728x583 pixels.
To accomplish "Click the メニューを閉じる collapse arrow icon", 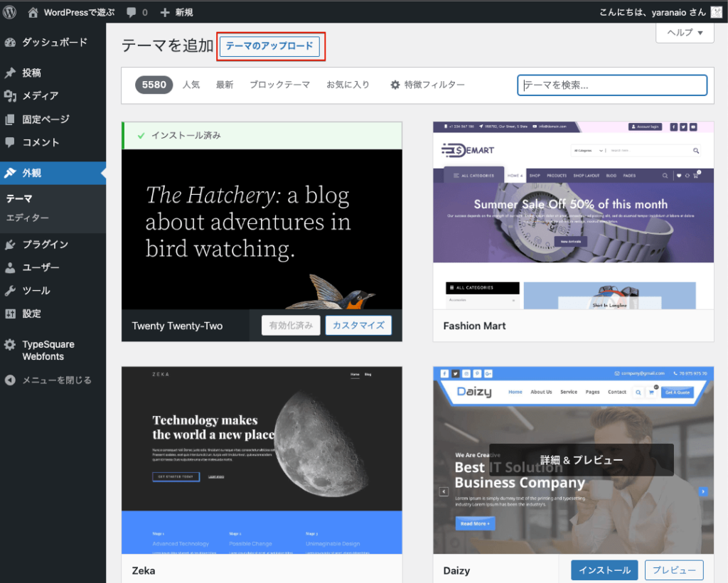I will click(10, 380).
